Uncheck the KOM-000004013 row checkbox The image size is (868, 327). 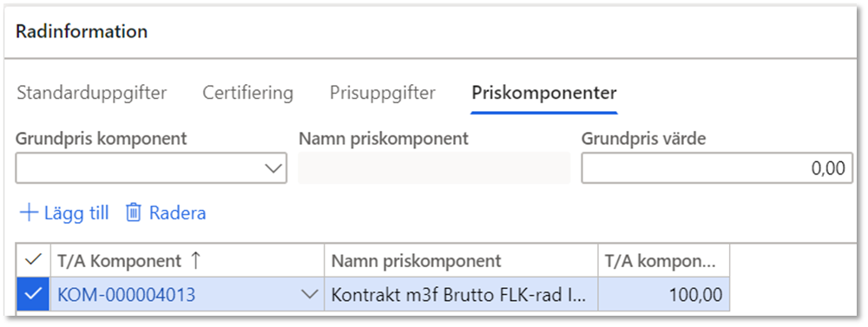pos(33,295)
